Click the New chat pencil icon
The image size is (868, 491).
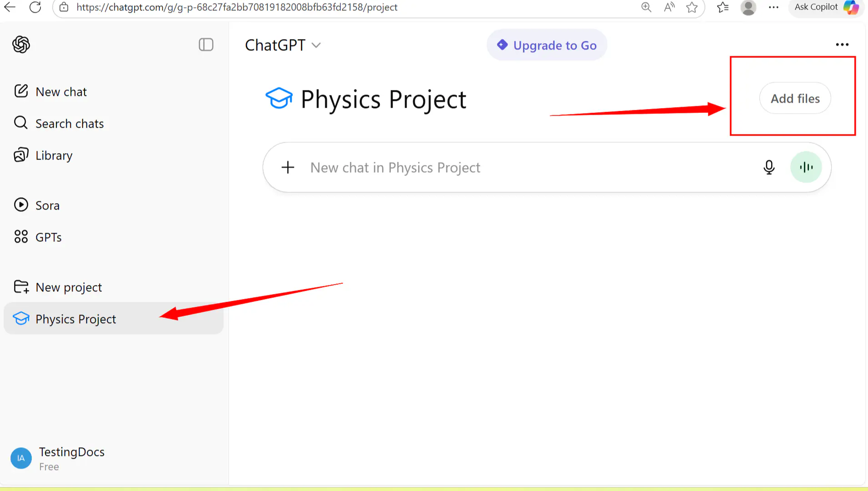coord(21,91)
